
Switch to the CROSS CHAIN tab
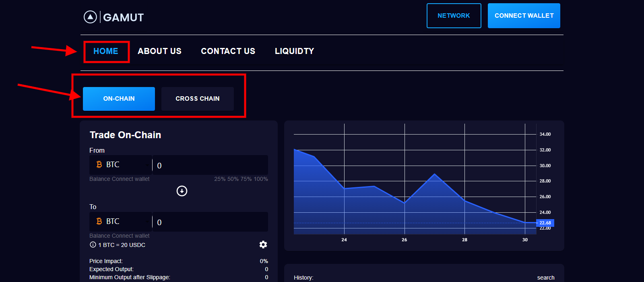point(198,99)
